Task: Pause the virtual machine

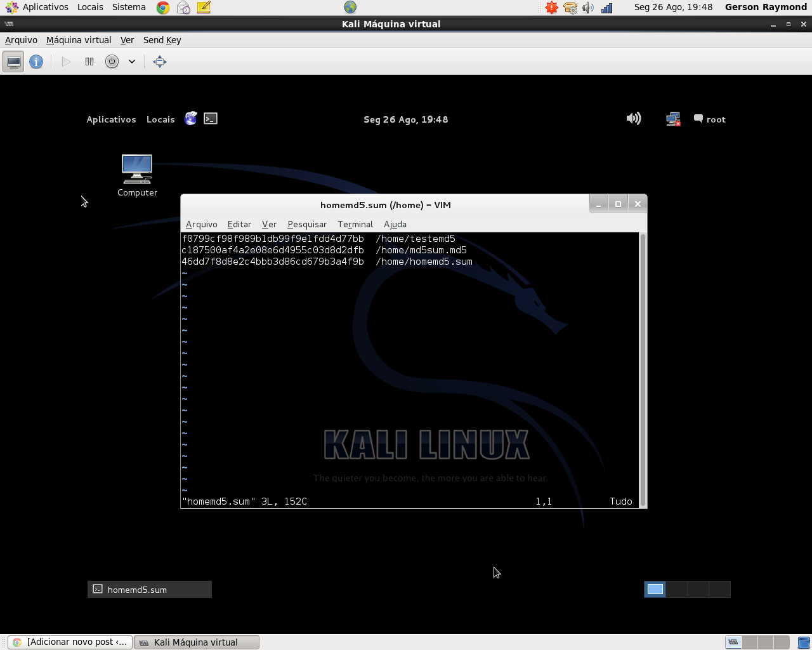Action: [89, 62]
